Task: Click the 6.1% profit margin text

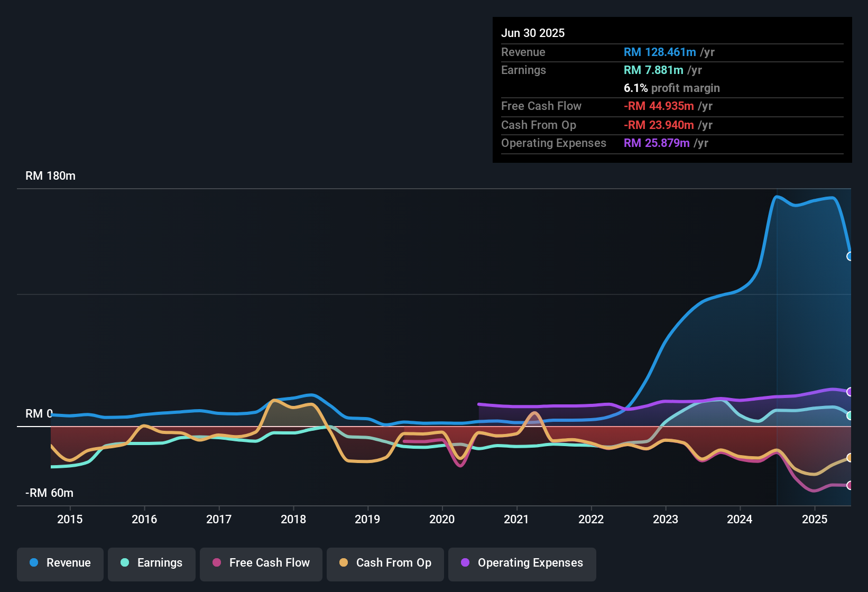Action: [x=672, y=88]
